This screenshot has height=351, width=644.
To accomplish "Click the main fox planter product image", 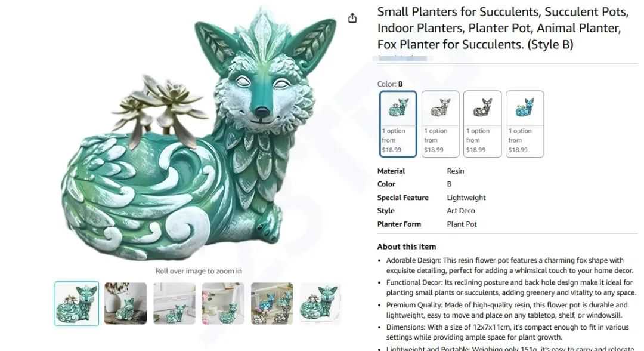I will [199, 136].
